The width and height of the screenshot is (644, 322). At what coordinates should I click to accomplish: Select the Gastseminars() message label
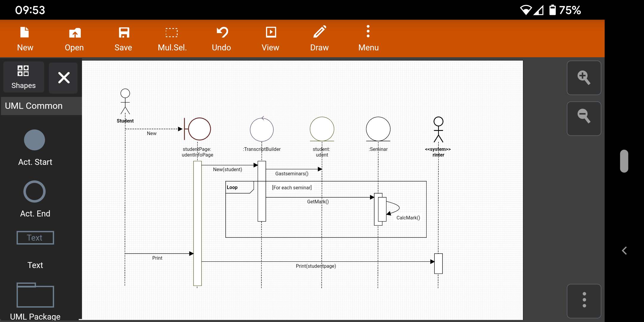pyautogui.click(x=292, y=174)
